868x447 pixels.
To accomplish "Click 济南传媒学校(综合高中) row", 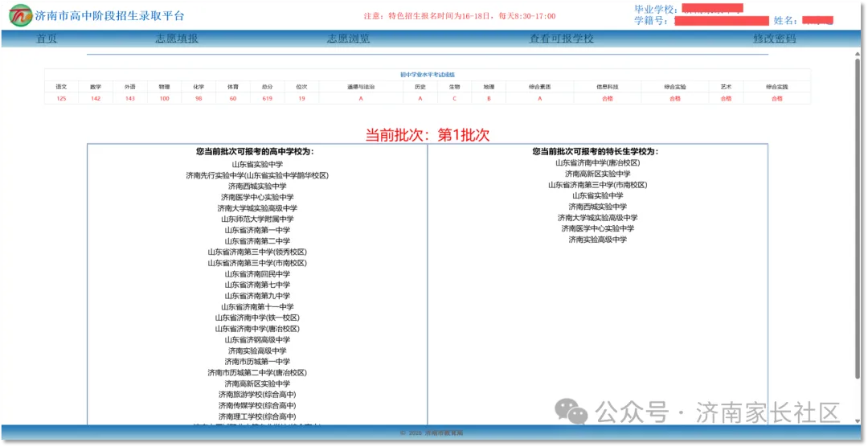I will (x=257, y=405).
